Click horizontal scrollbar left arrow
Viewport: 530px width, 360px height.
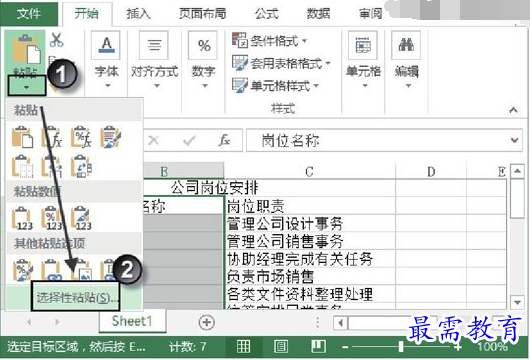point(340,323)
